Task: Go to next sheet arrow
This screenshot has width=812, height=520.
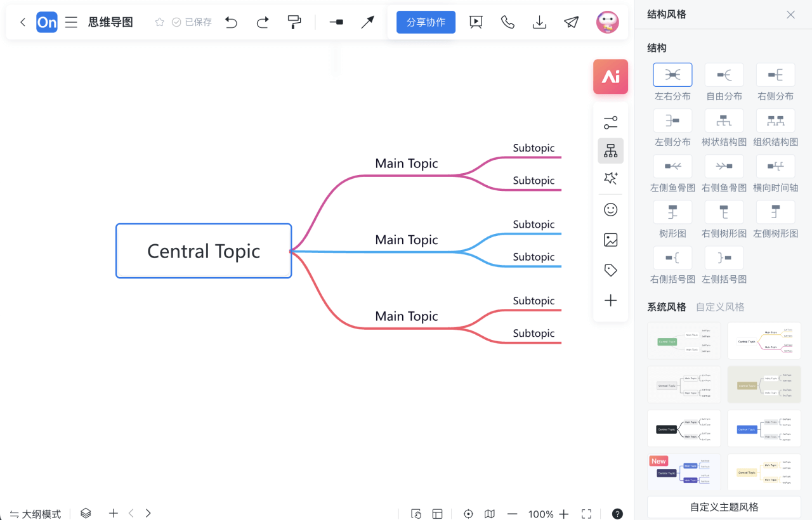Action: pyautogui.click(x=148, y=513)
